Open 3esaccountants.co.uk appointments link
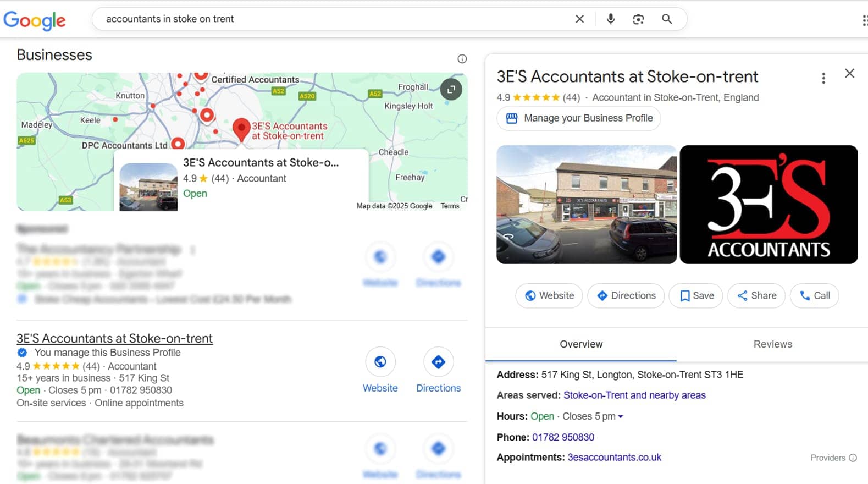868x484 pixels. tap(614, 458)
